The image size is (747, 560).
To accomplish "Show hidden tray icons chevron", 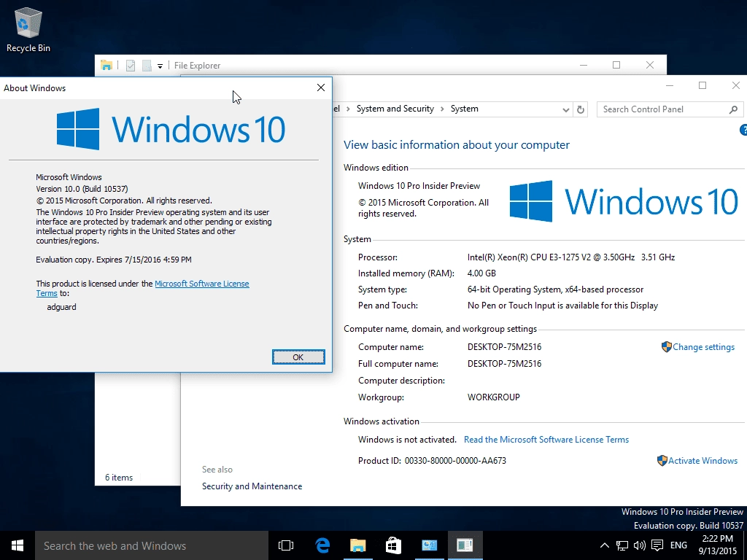I will tap(604, 545).
